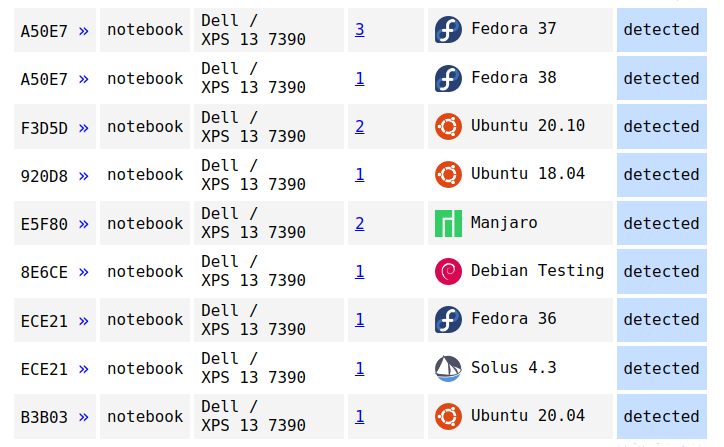Click the Fedora logo beside Fedora 36
724x447 pixels.
click(x=448, y=319)
